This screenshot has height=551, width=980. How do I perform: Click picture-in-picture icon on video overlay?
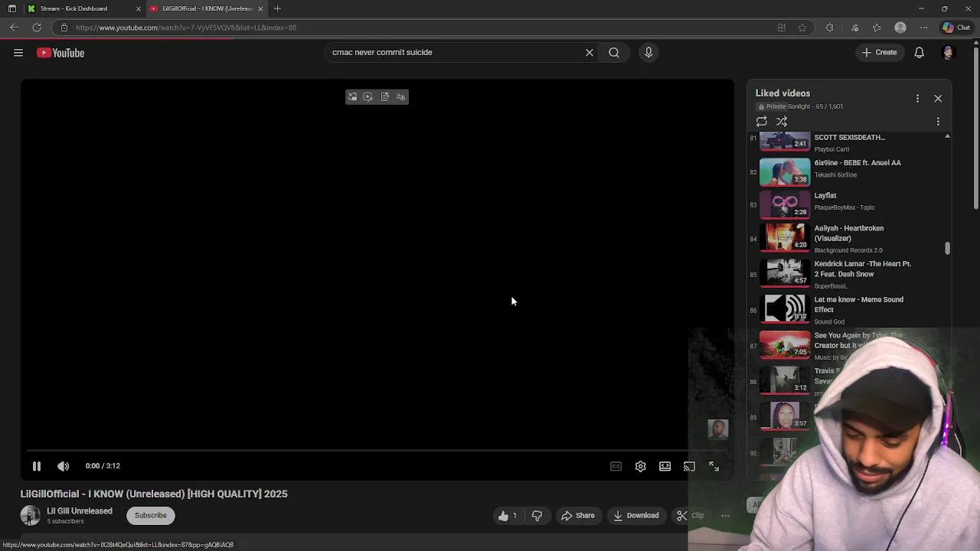(352, 97)
